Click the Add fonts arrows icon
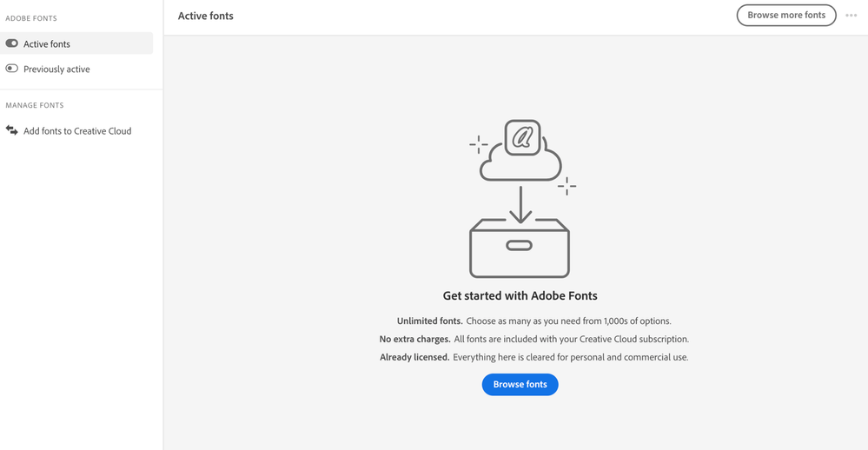Screen dimensions: 868x450 coord(12,130)
